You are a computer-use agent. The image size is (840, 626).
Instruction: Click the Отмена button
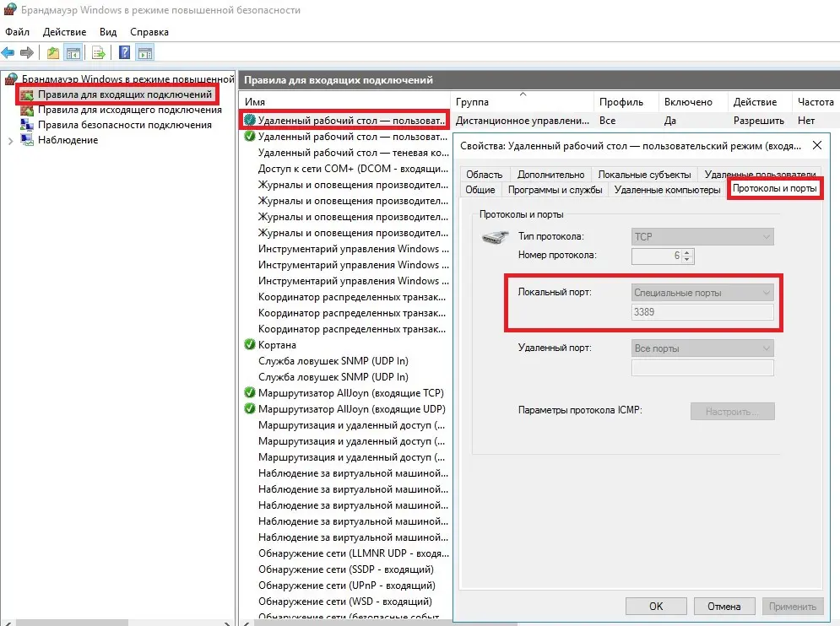click(723, 606)
